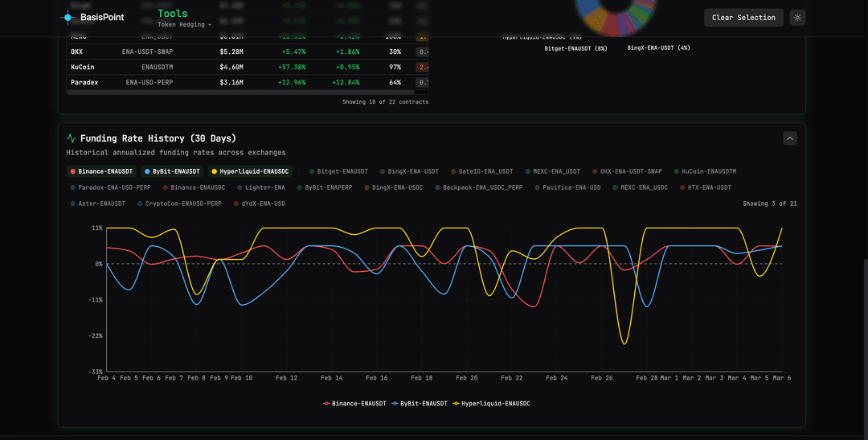Screen dimensions: 868x440
Task: Select the Paradex ENA-USD-PERP table row
Action: 241,82
